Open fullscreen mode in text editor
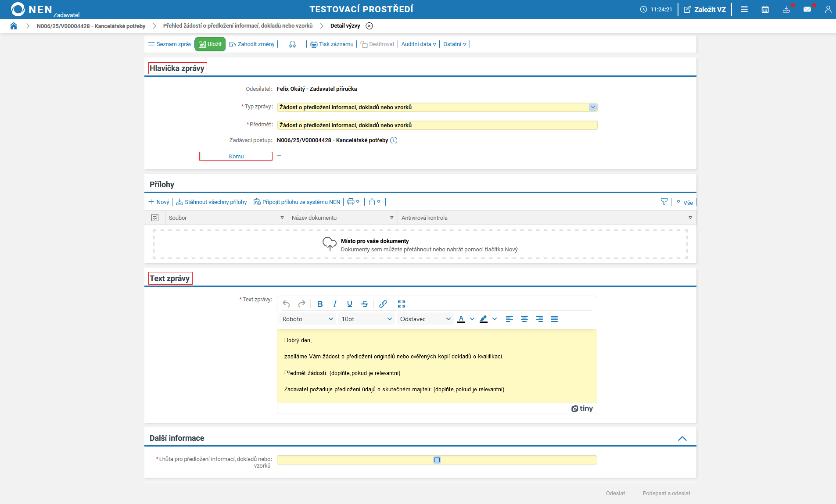The width and height of the screenshot is (836, 504). click(x=402, y=304)
